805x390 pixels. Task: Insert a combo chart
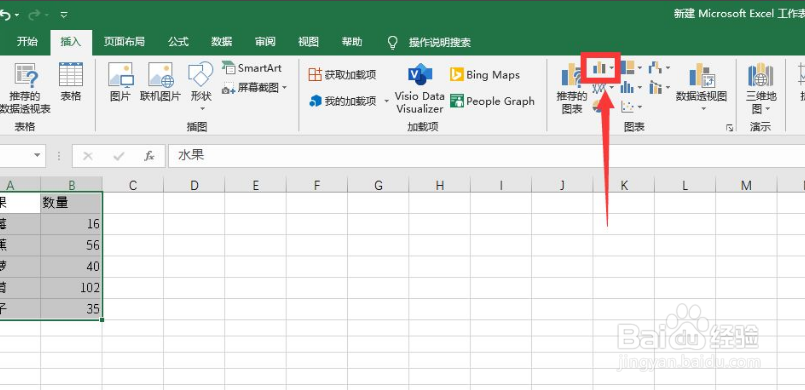pyautogui.click(x=655, y=87)
